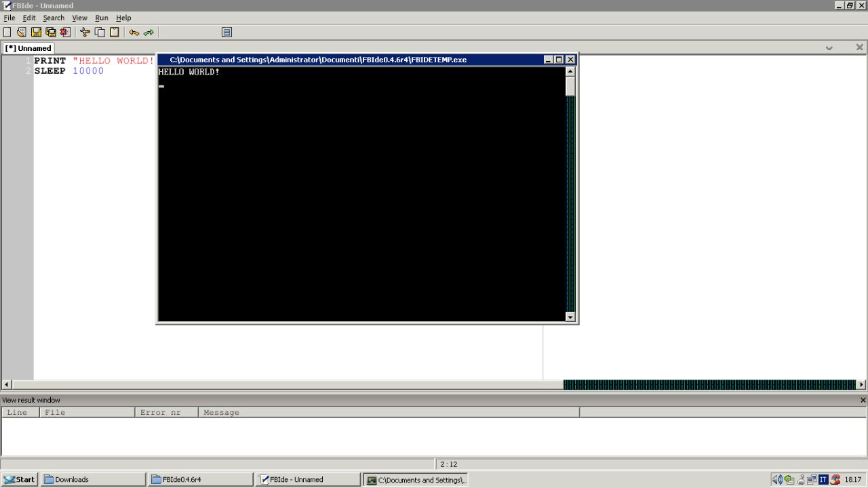Open the Help menu
The height and width of the screenshot is (488, 868).
click(123, 18)
